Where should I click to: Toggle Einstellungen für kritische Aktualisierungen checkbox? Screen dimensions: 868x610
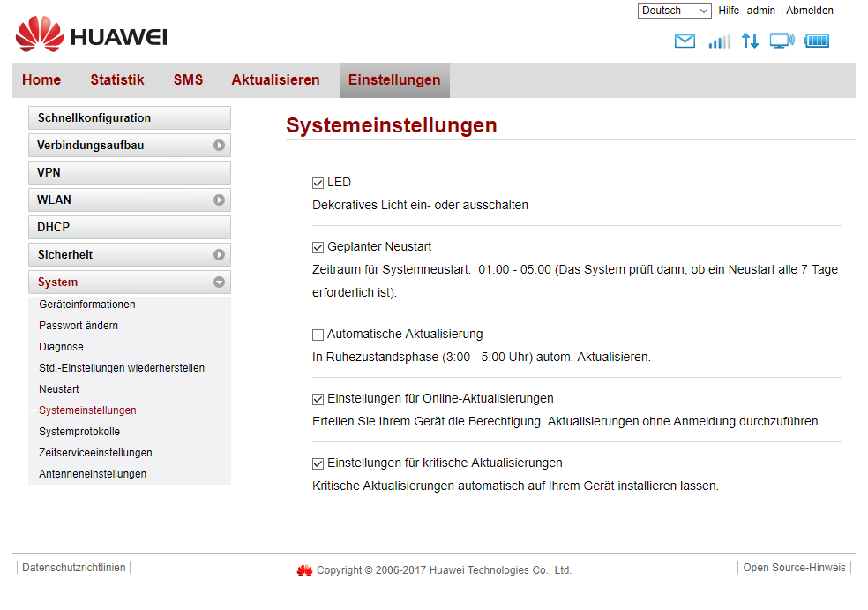click(x=318, y=463)
